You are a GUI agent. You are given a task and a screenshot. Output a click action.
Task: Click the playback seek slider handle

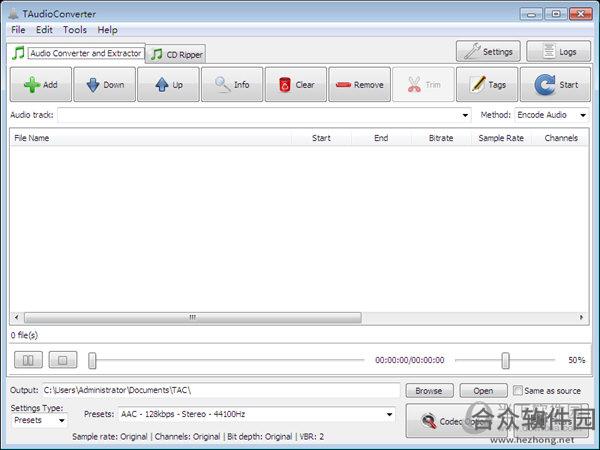click(x=92, y=360)
